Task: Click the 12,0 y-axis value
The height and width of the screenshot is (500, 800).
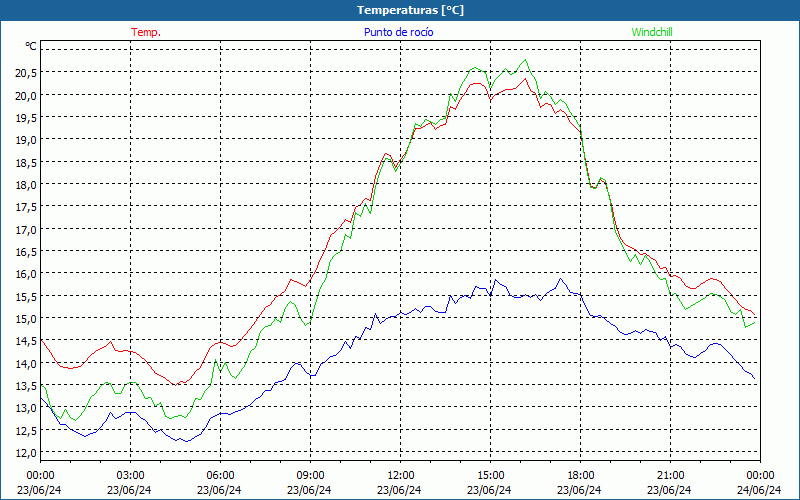Action: [26, 453]
